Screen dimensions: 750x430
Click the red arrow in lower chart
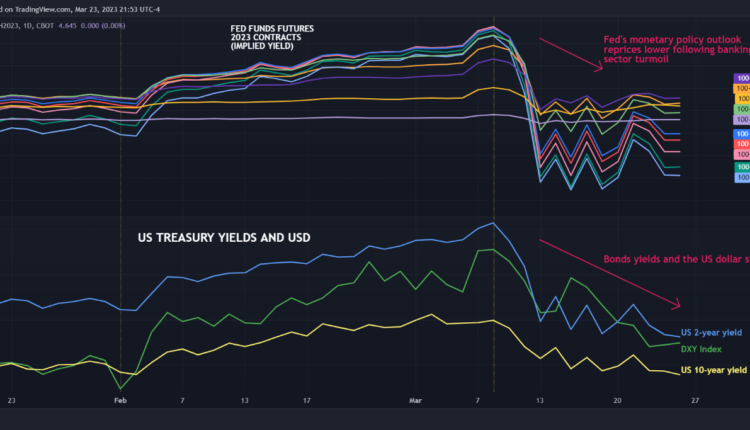[610, 273]
